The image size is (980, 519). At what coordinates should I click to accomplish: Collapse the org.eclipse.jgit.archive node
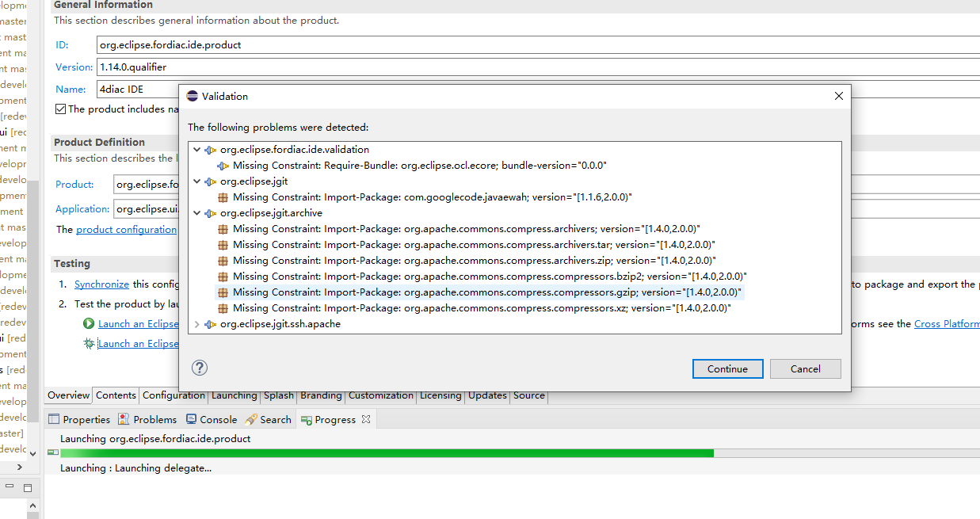click(x=197, y=213)
